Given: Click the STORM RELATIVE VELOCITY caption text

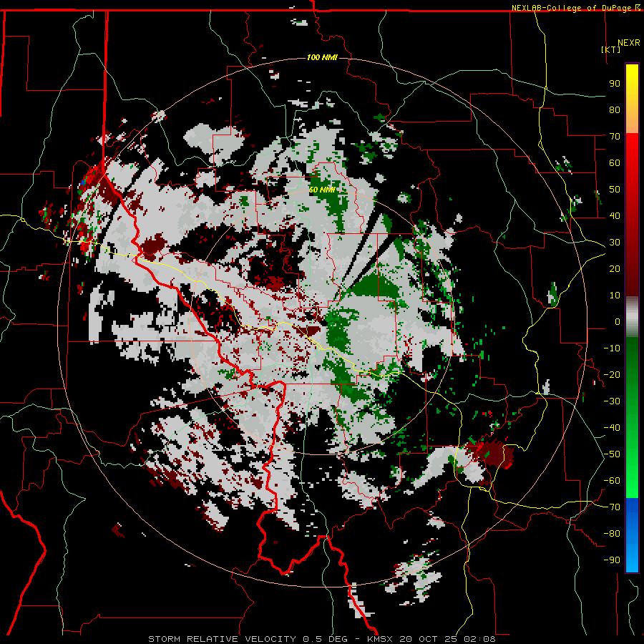Looking at the screenshot, I should 222,639.
